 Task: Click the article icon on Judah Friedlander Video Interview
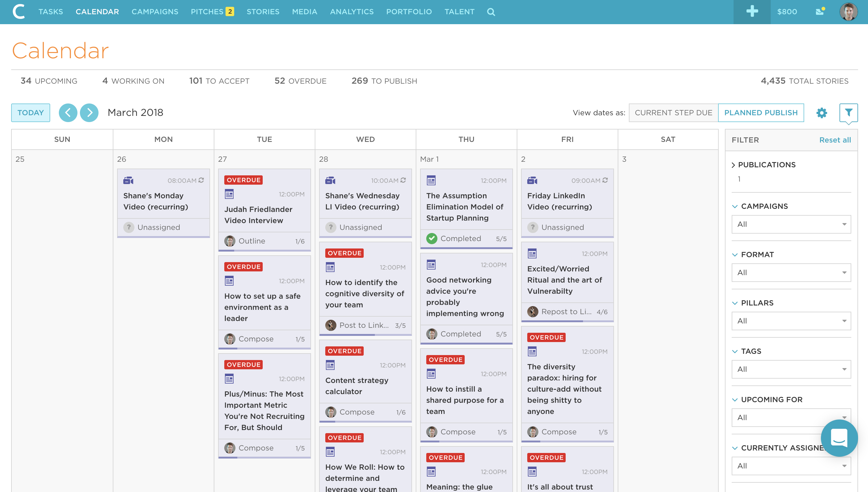(230, 194)
